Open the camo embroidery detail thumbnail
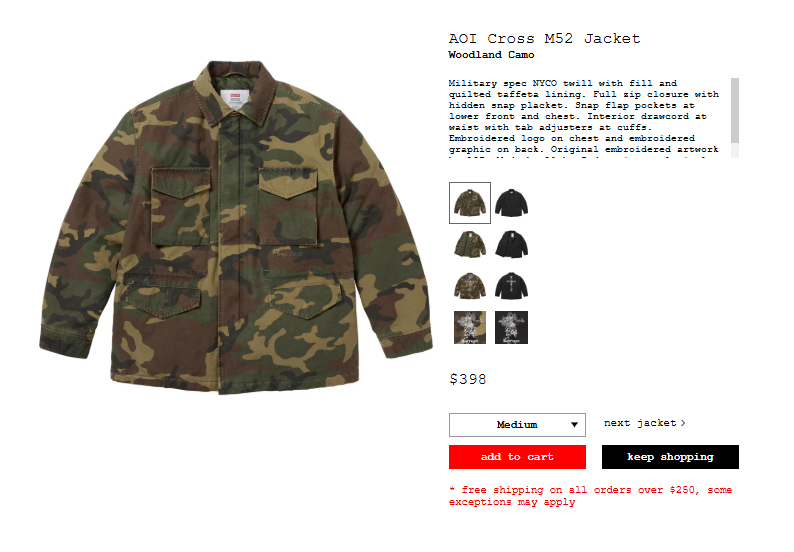This screenshot has width=794, height=552. pyautogui.click(x=469, y=327)
